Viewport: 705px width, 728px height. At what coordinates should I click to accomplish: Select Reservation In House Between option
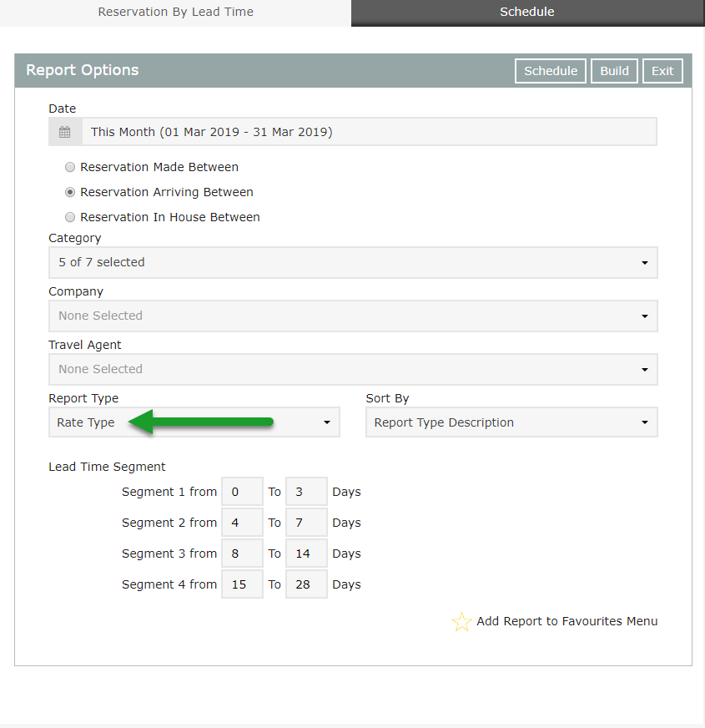click(69, 217)
